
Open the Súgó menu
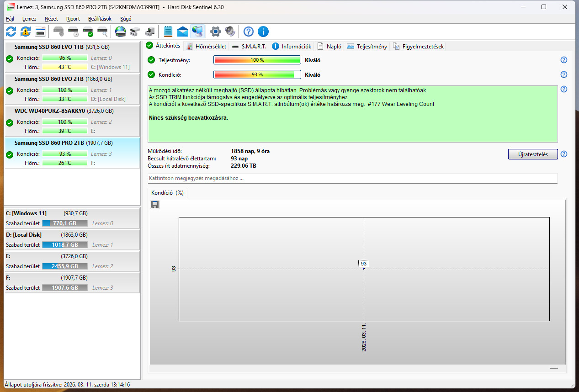126,19
